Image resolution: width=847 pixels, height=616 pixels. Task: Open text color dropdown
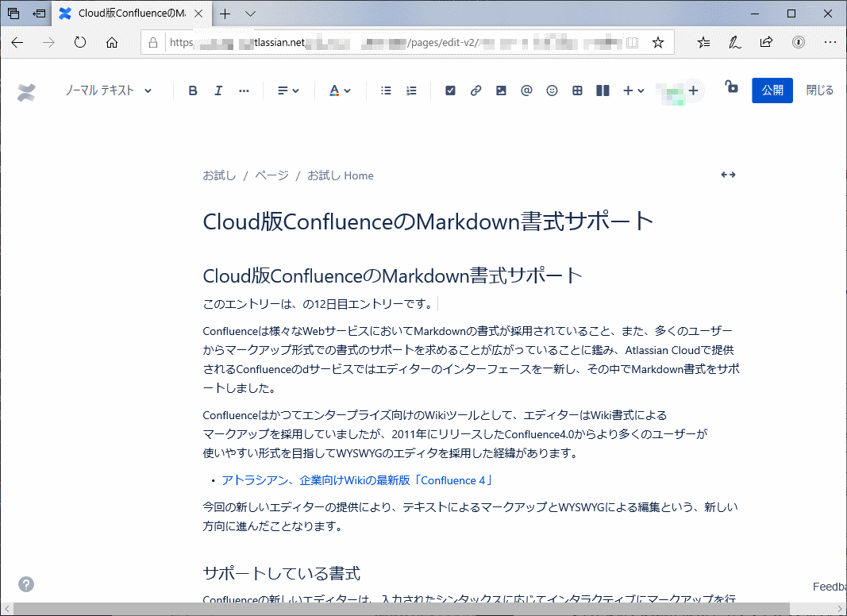(340, 90)
